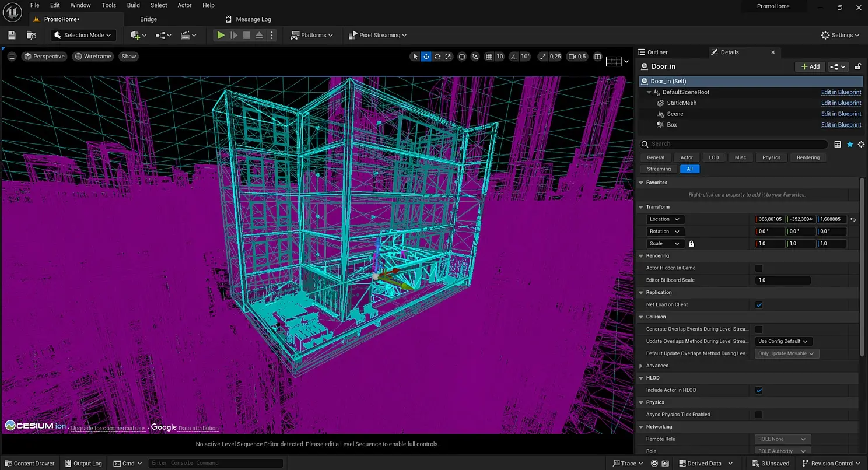Click the scale lock icon
This screenshot has height=470, width=868.
(691, 244)
